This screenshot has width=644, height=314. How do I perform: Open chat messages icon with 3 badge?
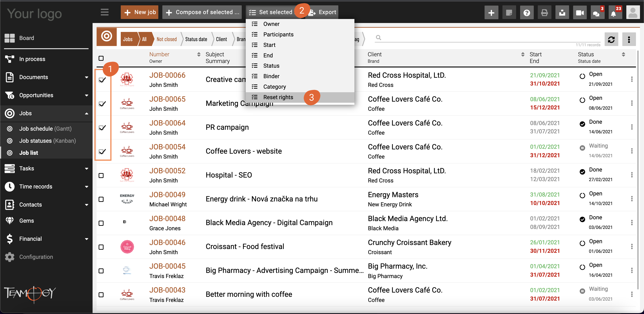point(597,13)
